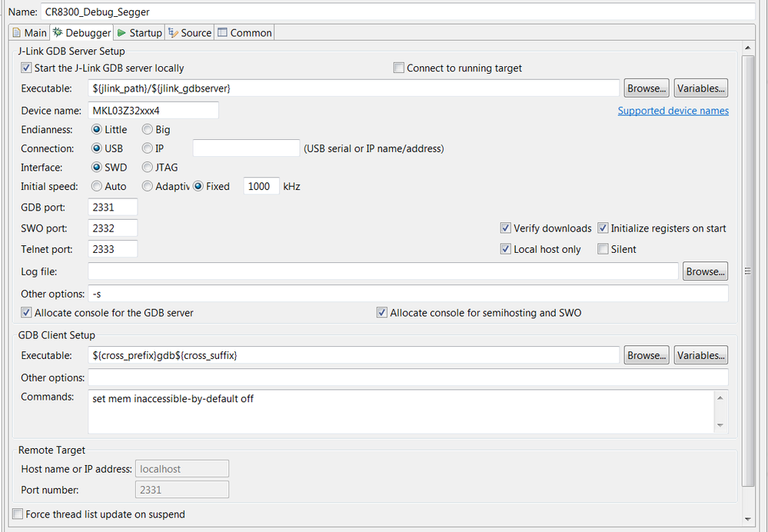
Task: Toggle Force thread list update on suspend
Action: (18, 514)
